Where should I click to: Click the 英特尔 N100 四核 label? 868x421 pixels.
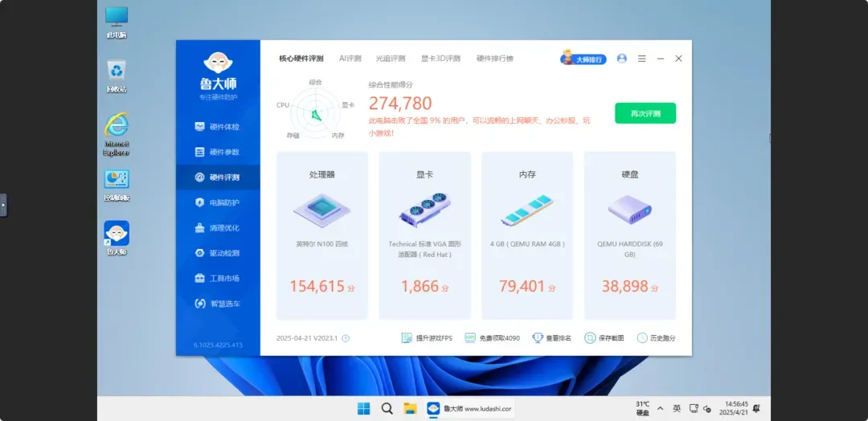pos(321,244)
